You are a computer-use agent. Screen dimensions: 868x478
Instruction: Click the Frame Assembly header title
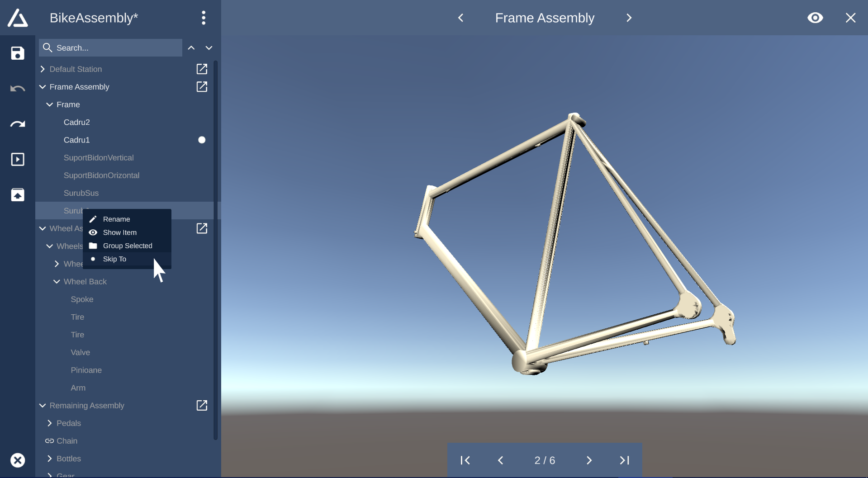[x=545, y=18]
